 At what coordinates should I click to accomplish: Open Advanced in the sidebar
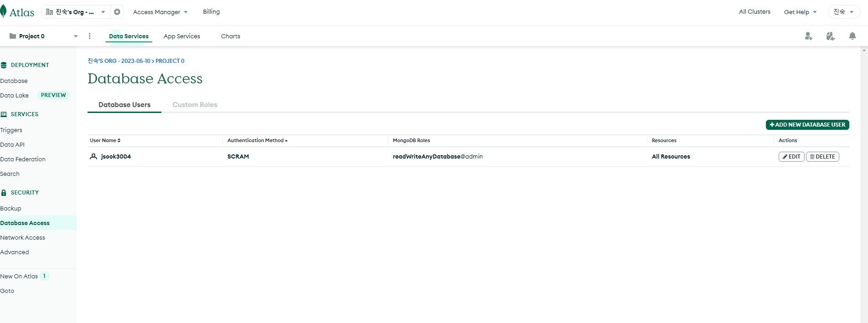pos(15,252)
